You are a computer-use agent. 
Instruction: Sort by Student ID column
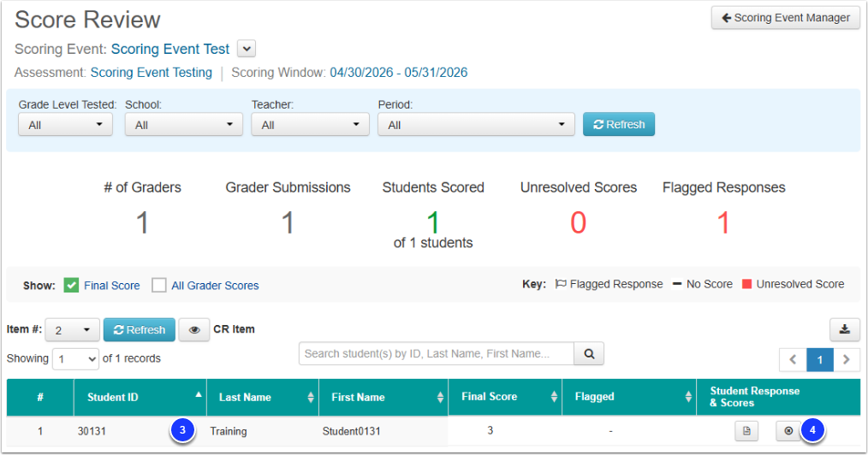140,397
